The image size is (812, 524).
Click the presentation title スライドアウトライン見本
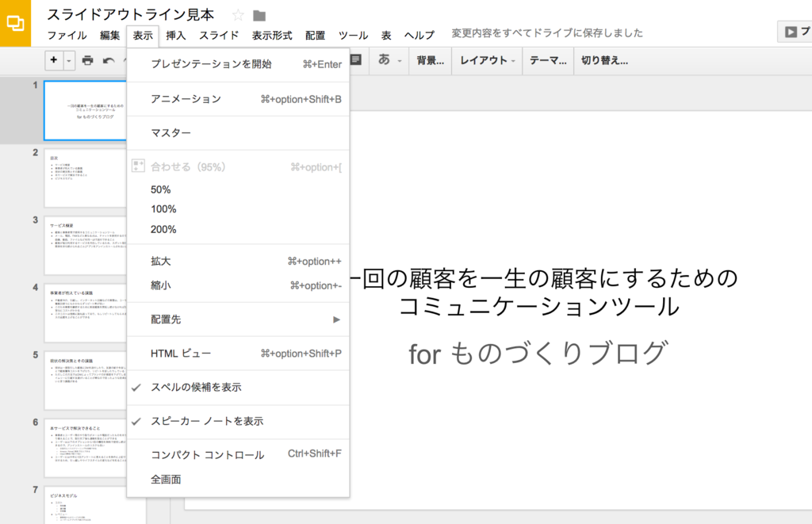131,14
